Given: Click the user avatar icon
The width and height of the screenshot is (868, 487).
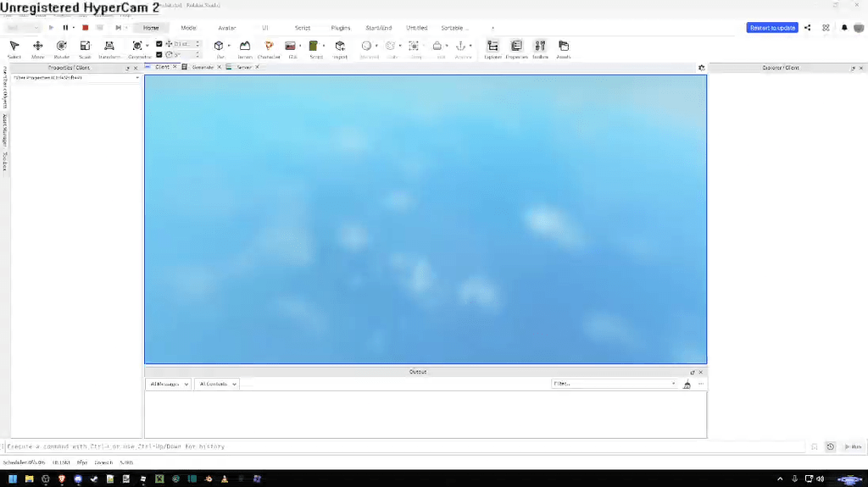Looking at the screenshot, I should pos(859,28).
